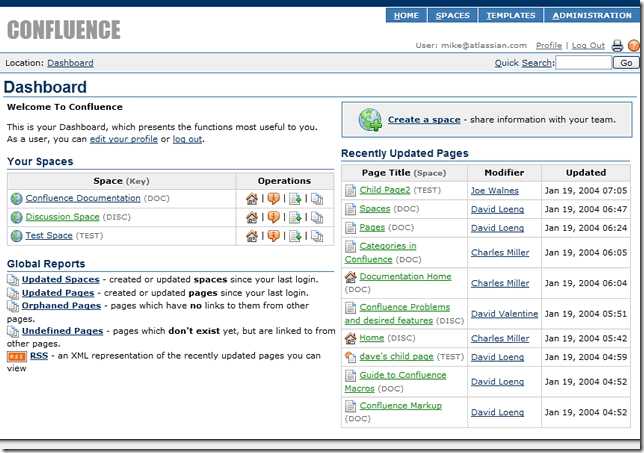Click globe icon beside Test Space
The width and height of the screenshot is (644, 453).
pyautogui.click(x=16, y=236)
